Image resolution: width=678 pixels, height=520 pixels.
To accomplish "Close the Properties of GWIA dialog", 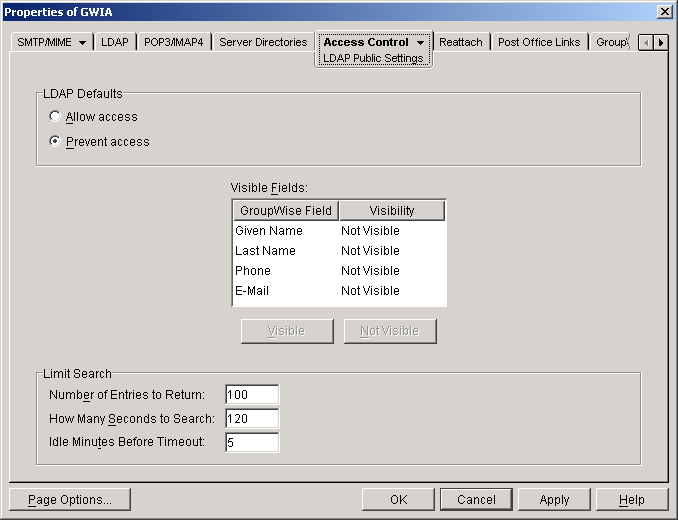I will coord(664,12).
